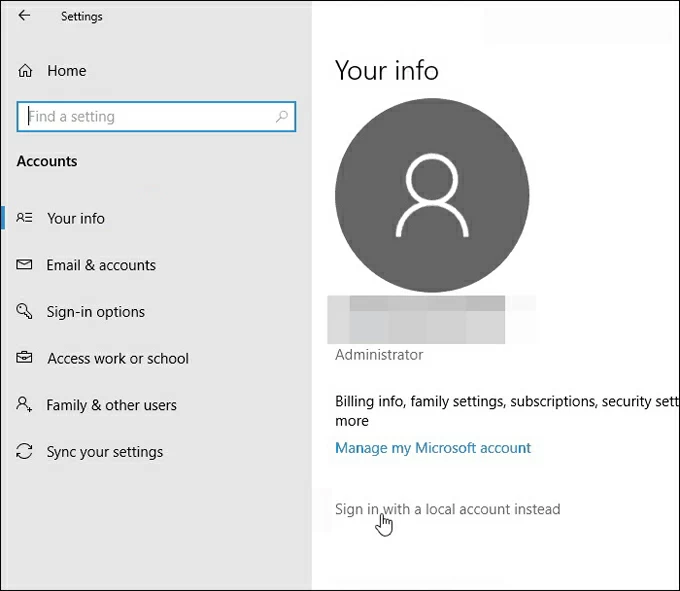Click the Home house icon
The width and height of the screenshot is (680, 591).
(25, 71)
